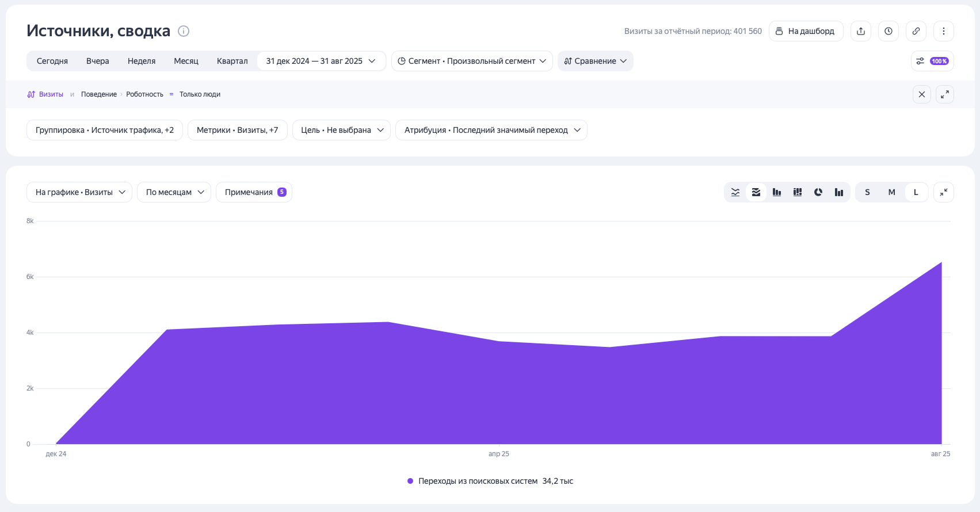
Task: Open Примечания notes button
Action: pyautogui.click(x=254, y=192)
